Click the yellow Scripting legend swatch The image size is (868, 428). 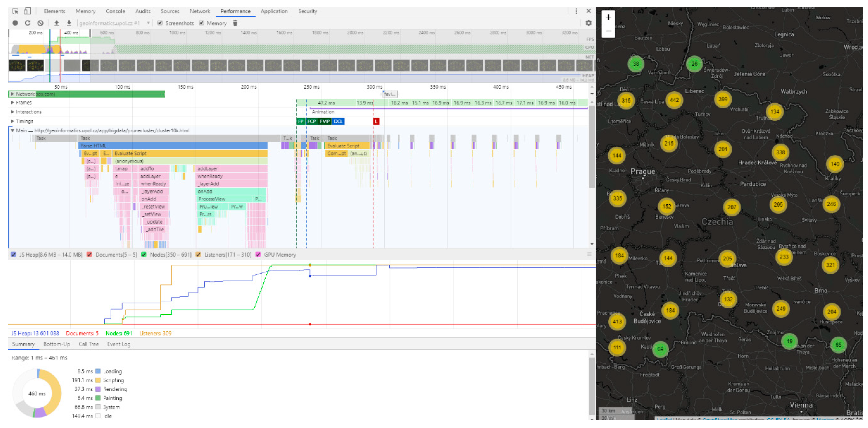point(98,380)
